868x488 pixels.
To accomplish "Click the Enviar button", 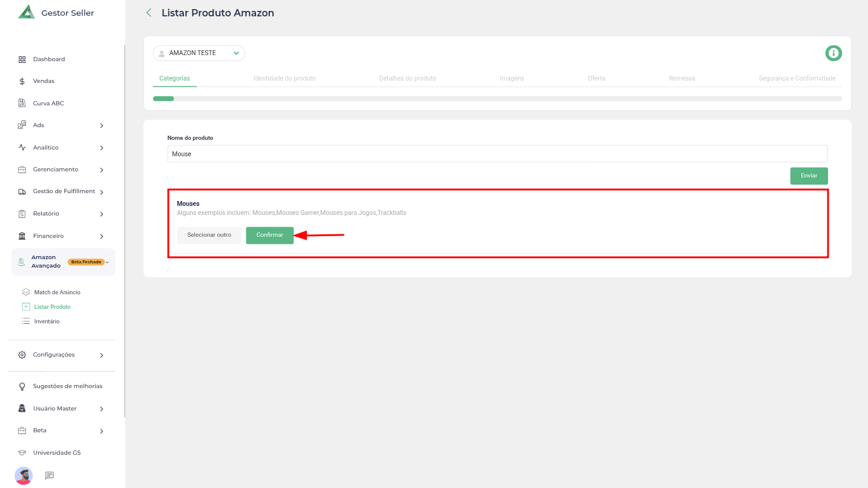I will (x=809, y=176).
